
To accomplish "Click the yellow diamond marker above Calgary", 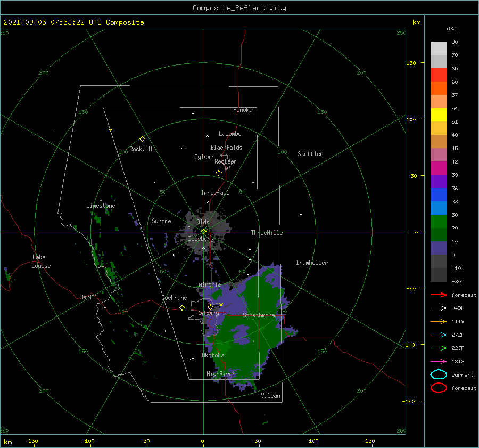I will 210,307.
